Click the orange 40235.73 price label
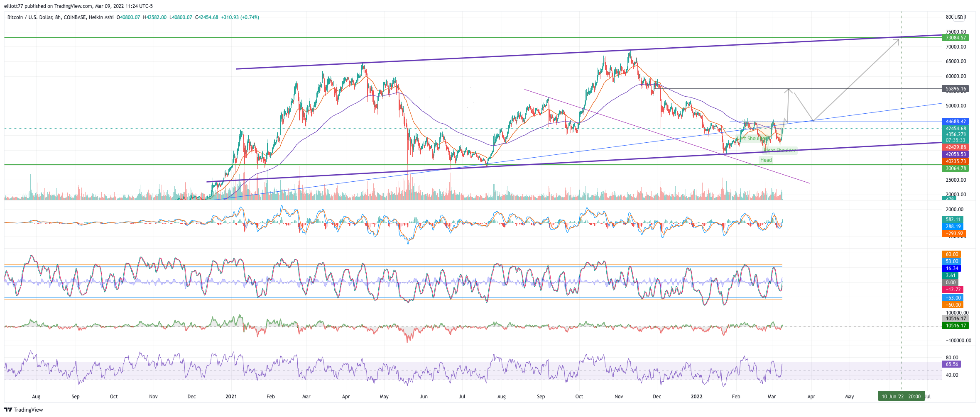The height and width of the screenshot is (417, 980). click(955, 161)
